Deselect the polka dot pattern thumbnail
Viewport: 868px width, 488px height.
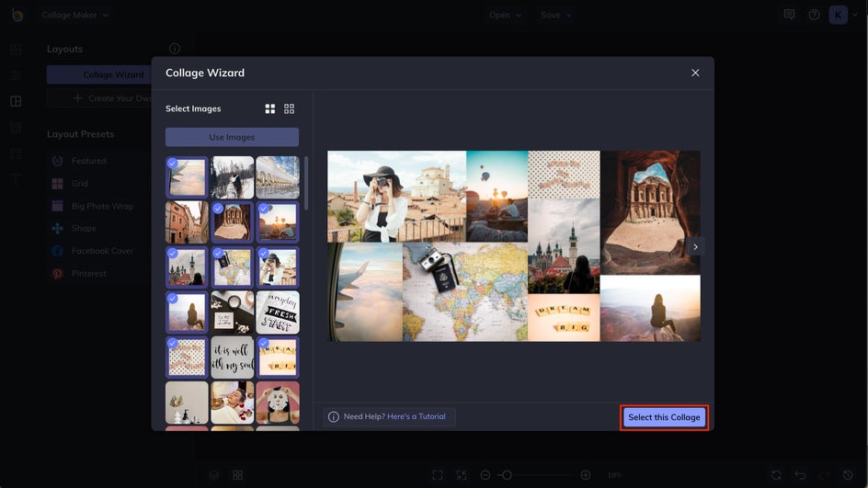coord(187,357)
